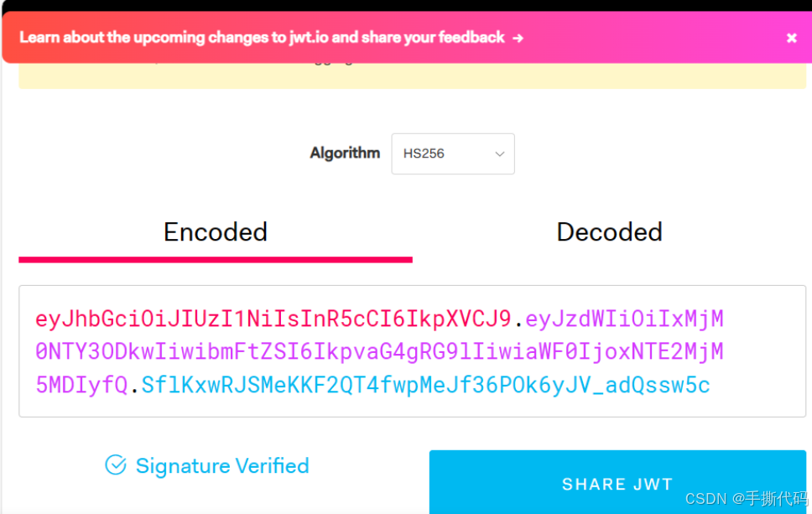
Task: Switch to the Encoded tab
Action: pos(216,232)
